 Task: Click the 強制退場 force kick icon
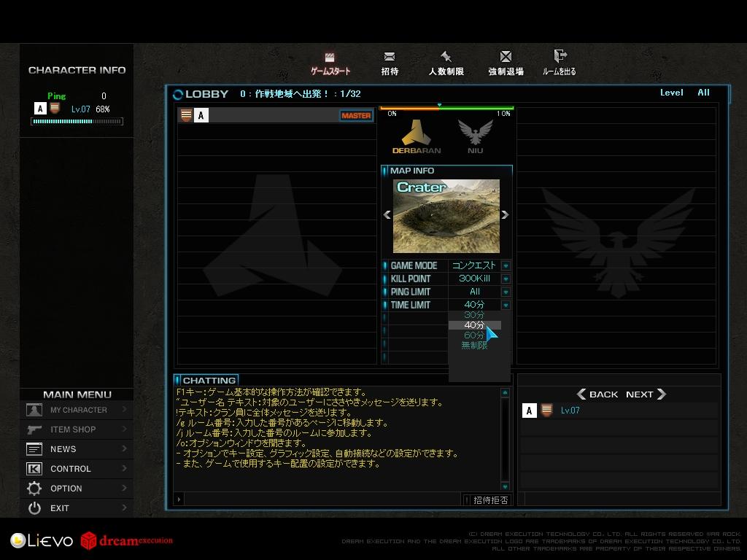(506, 58)
